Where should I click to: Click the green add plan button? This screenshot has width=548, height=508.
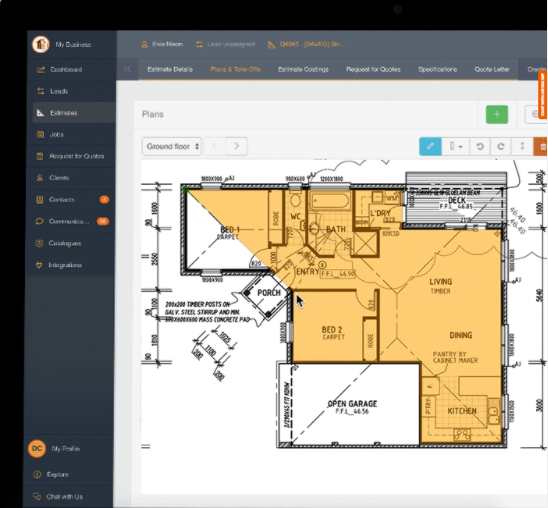pos(497,114)
